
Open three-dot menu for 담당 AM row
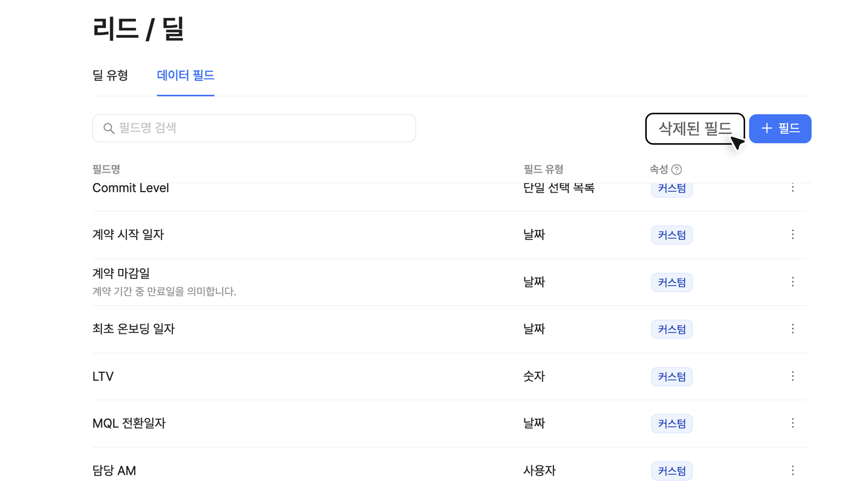click(x=792, y=470)
